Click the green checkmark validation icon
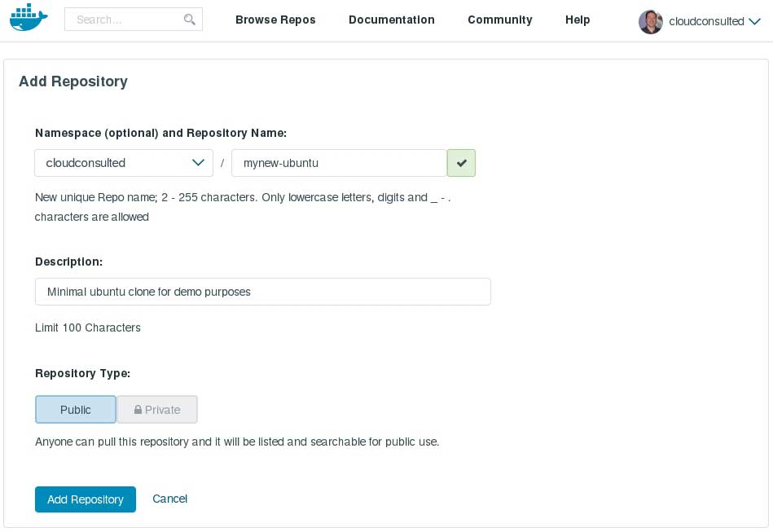 [x=461, y=163]
